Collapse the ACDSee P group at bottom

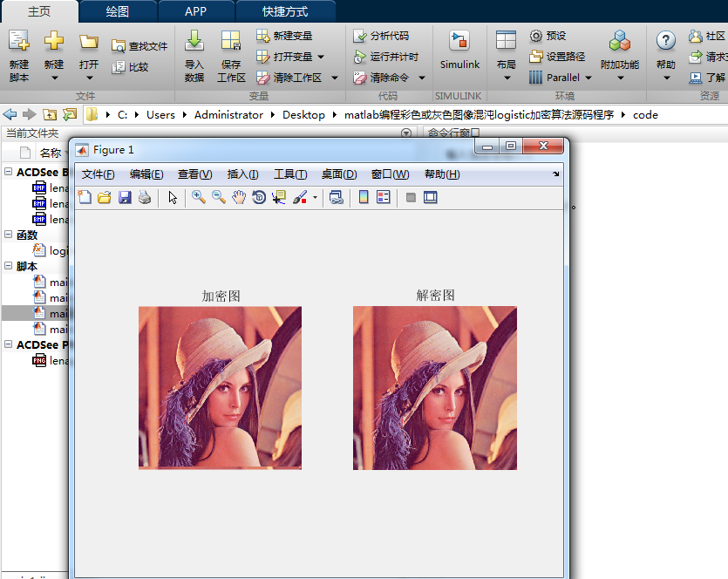[x=9, y=344]
